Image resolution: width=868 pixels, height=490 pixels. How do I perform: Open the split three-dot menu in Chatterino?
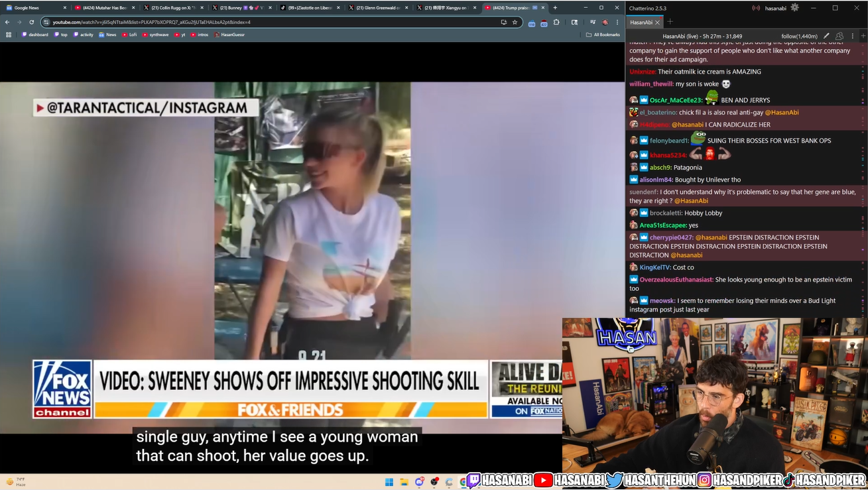pos(852,36)
